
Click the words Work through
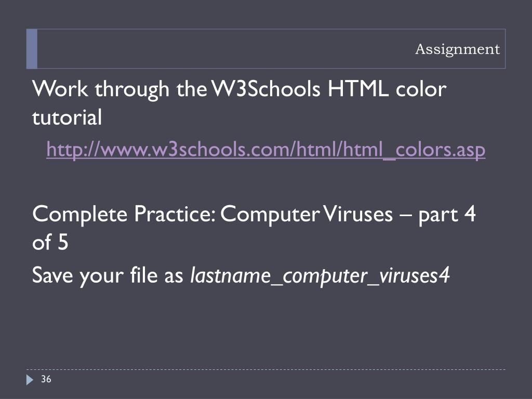(x=101, y=89)
